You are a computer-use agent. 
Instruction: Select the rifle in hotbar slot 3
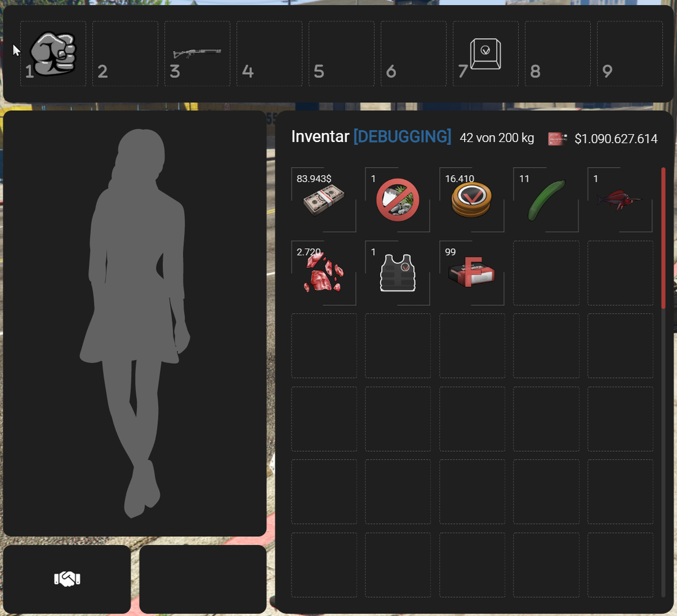point(197,53)
